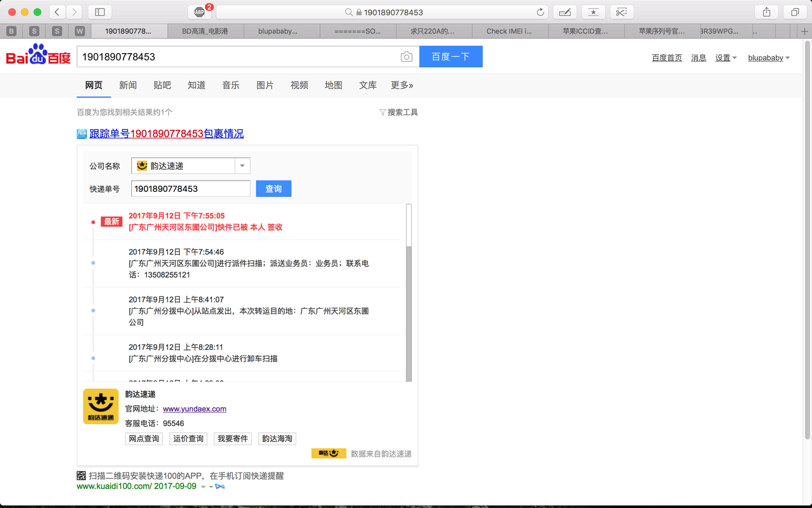Click the 百度一下 search button

(451, 56)
